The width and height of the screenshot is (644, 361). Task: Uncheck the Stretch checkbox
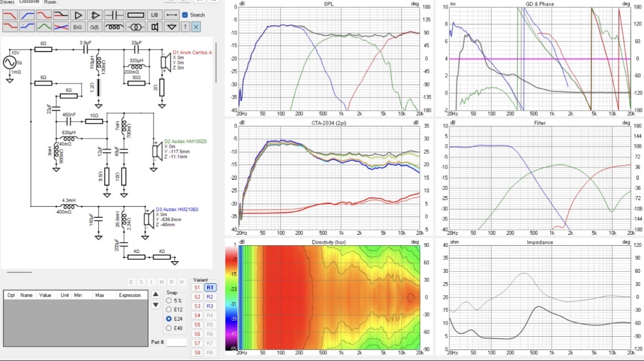(185, 15)
